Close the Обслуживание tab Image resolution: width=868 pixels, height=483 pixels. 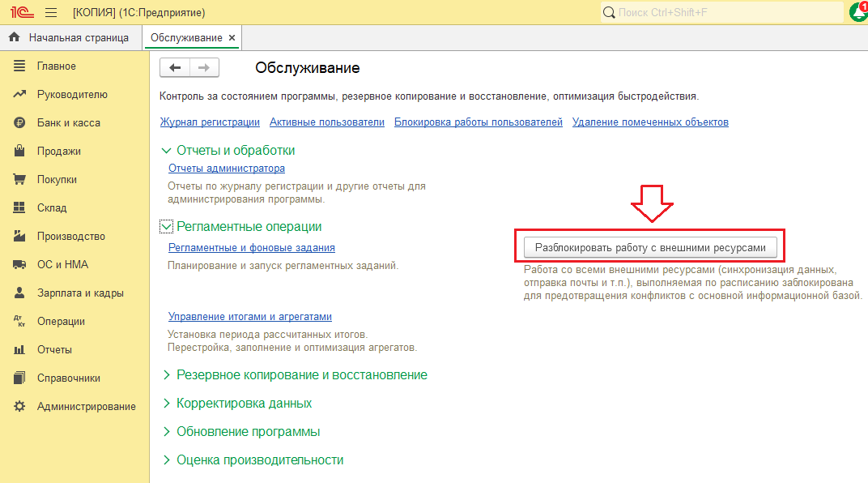click(x=232, y=37)
